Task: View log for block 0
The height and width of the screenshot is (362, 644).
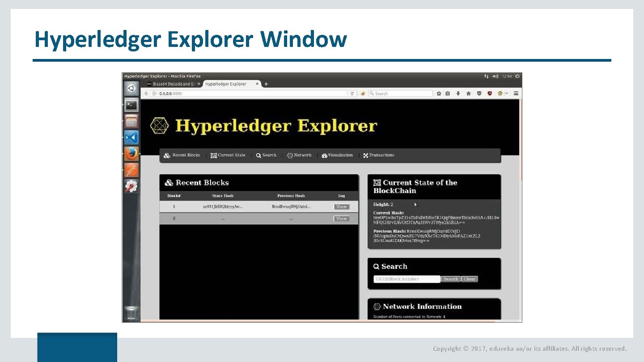Action: tap(342, 219)
